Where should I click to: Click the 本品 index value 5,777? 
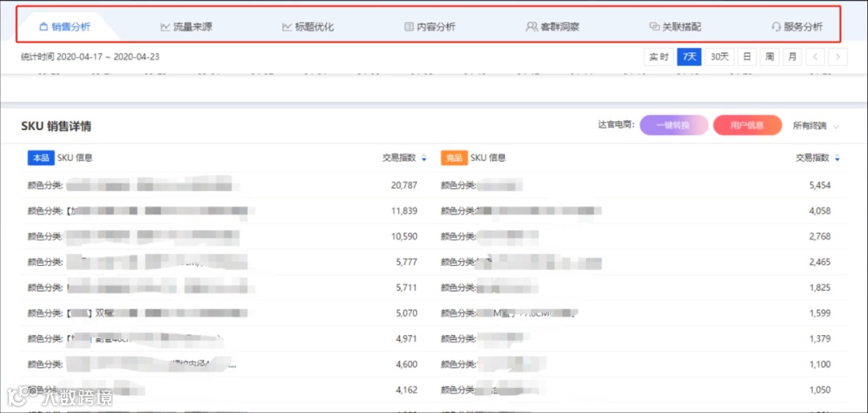pos(407,262)
